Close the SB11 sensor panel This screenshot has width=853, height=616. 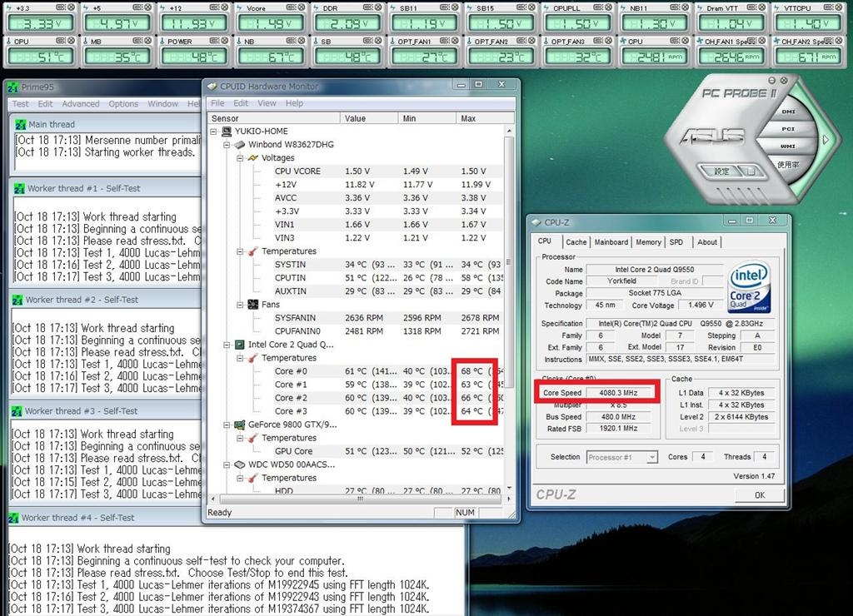pyautogui.click(x=456, y=7)
